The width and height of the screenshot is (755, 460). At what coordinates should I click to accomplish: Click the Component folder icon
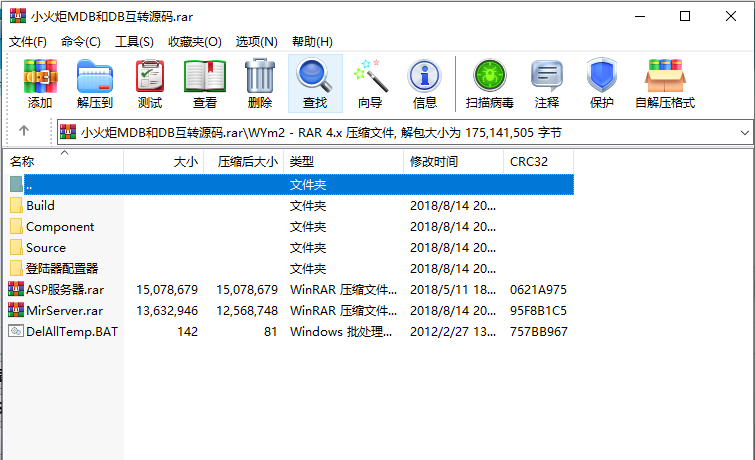16,226
